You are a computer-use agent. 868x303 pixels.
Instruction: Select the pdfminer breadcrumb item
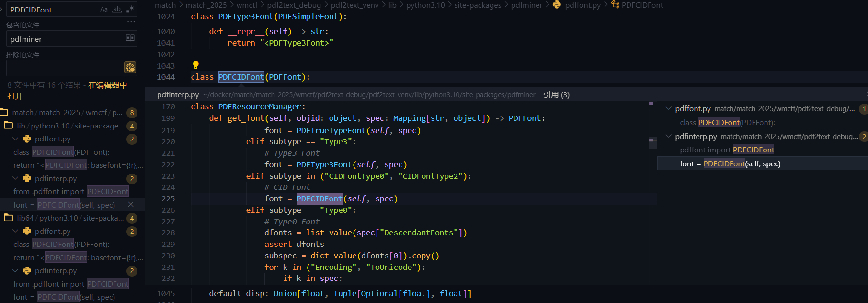[526, 5]
